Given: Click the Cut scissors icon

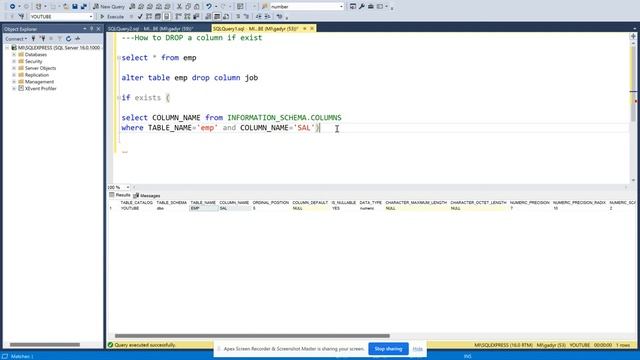Looking at the screenshot, I should pyautogui.click(x=179, y=7).
